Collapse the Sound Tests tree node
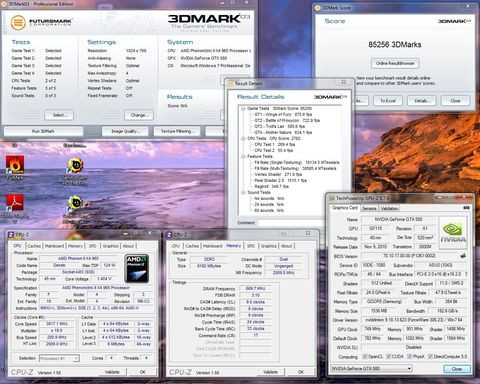Screen dimensions: 480x384 tap(243, 192)
